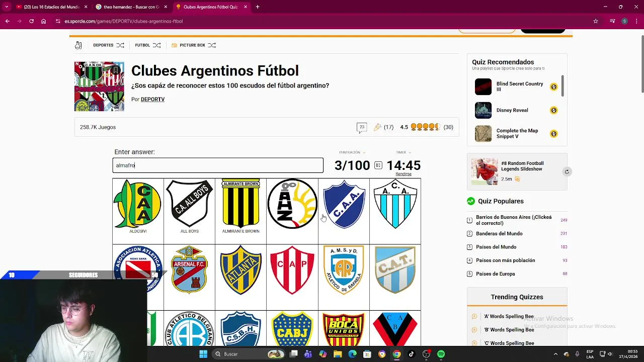Image resolution: width=644 pixels, height=362 pixels.
Task: Open the 23 comments bubble
Action: pos(362,127)
